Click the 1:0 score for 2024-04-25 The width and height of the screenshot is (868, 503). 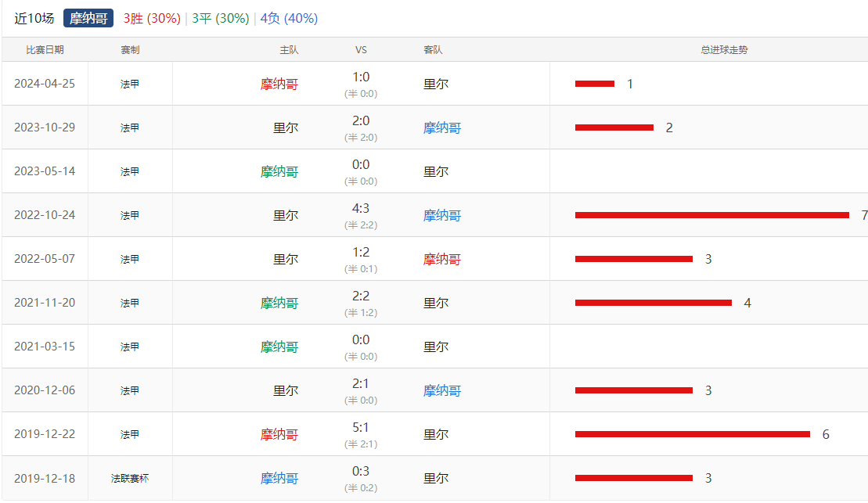(361, 77)
